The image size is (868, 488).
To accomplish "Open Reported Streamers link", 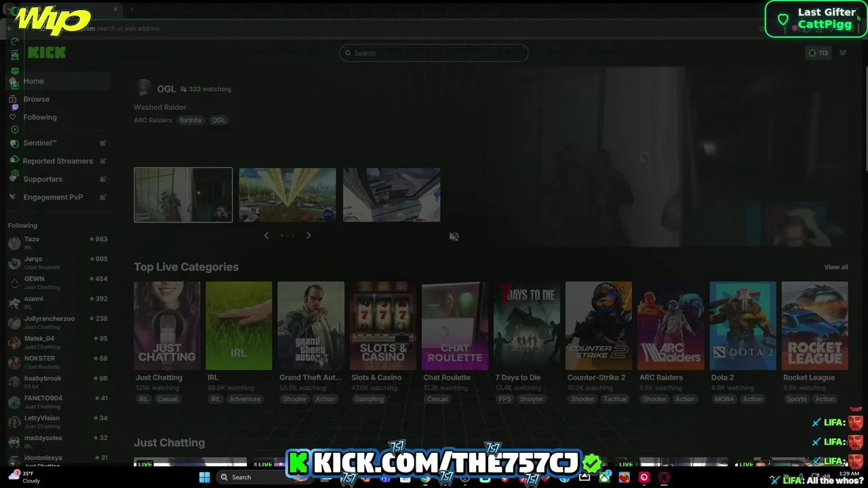I will 58,161.
